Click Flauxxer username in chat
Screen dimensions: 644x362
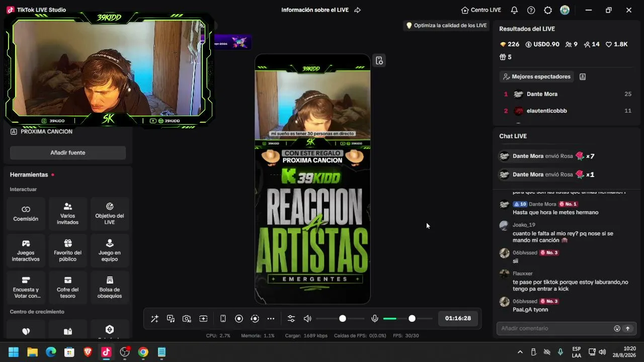522,274
